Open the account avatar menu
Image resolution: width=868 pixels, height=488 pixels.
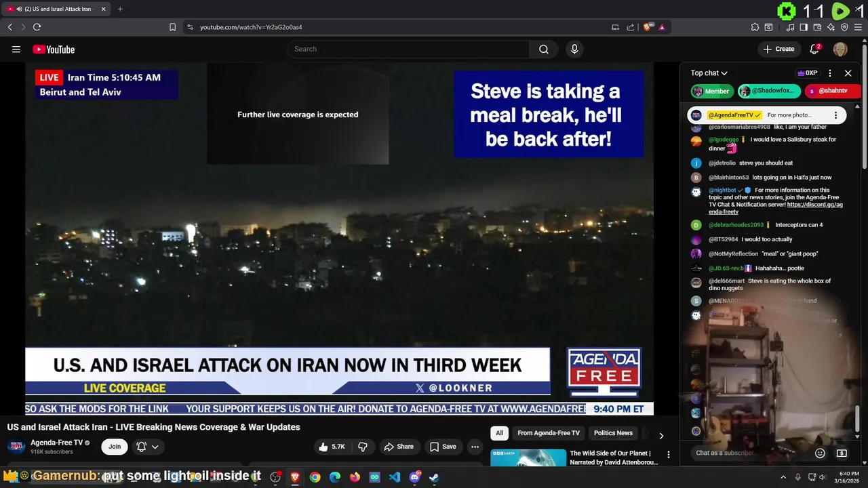840,49
